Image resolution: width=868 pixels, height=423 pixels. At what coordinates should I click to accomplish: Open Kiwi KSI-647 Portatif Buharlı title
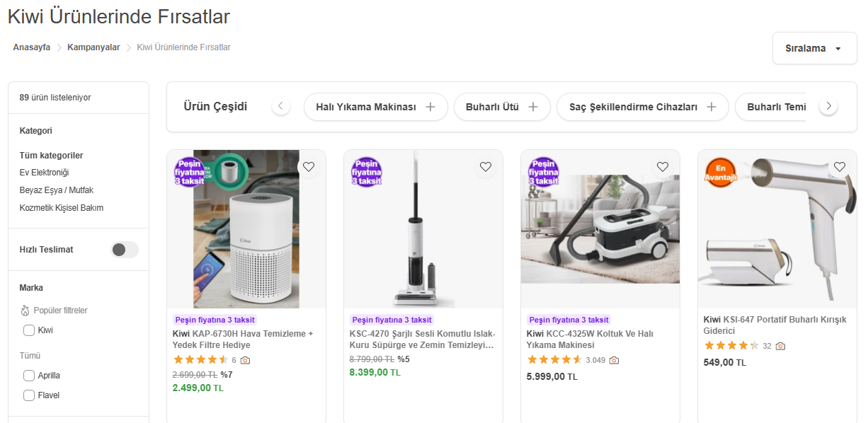pyautogui.click(x=775, y=325)
